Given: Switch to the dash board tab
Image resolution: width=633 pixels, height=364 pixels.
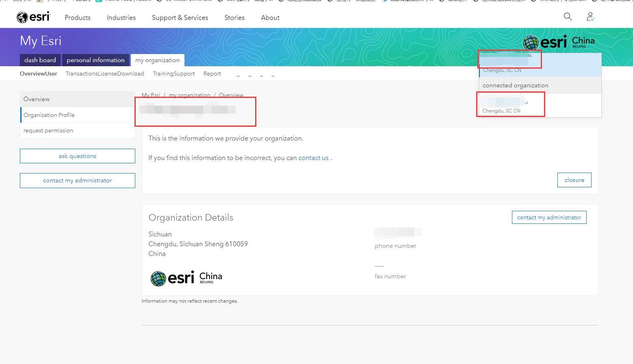Looking at the screenshot, I should (40, 60).
